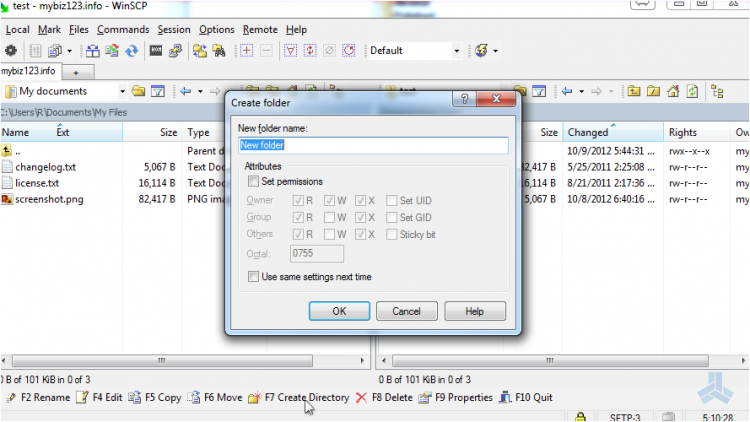Click the Select Files plus icon
Image resolution: width=750 pixels, height=422 pixels.
coord(246,50)
